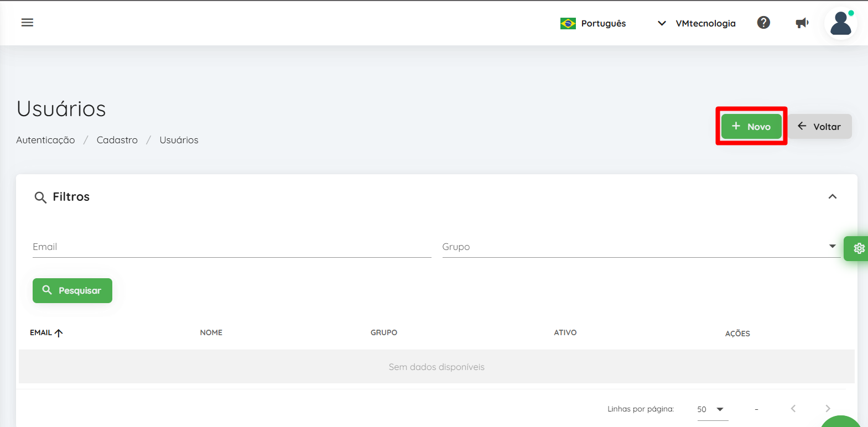
Task: Collapse the Filtros panel chevron
Action: [x=832, y=197]
